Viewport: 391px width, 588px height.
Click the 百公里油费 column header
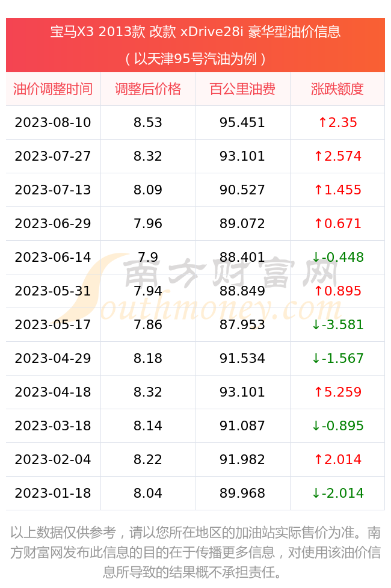click(x=242, y=89)
